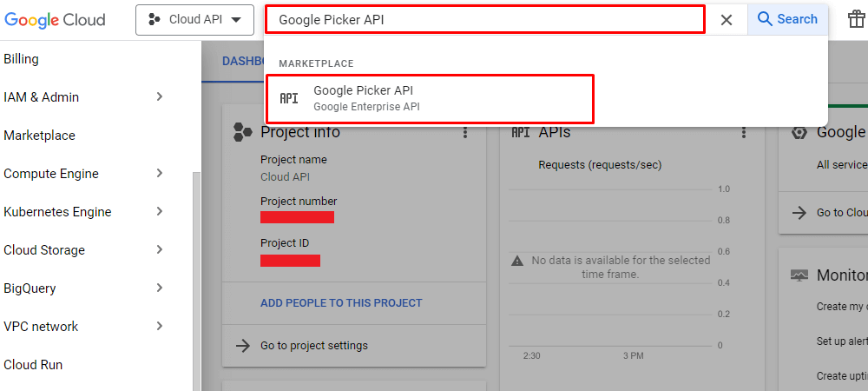The image size is (868, 391).
Task: Click the Requests (requests/sec) chart title
Action: 600,164
